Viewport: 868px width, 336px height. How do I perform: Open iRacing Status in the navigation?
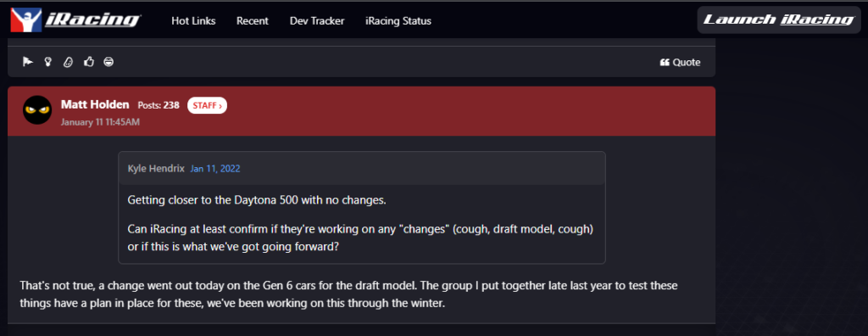tap(398, 21)
